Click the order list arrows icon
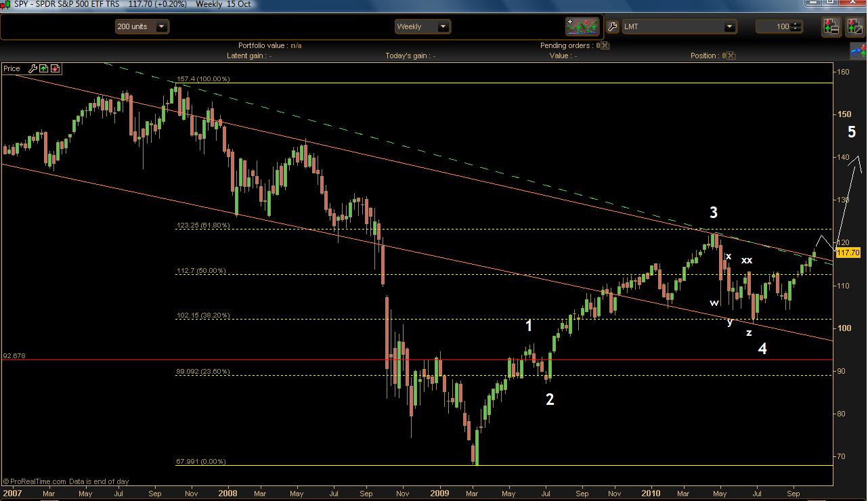The image size is (868, 501). pyautogui.click(x=831, y=26)
